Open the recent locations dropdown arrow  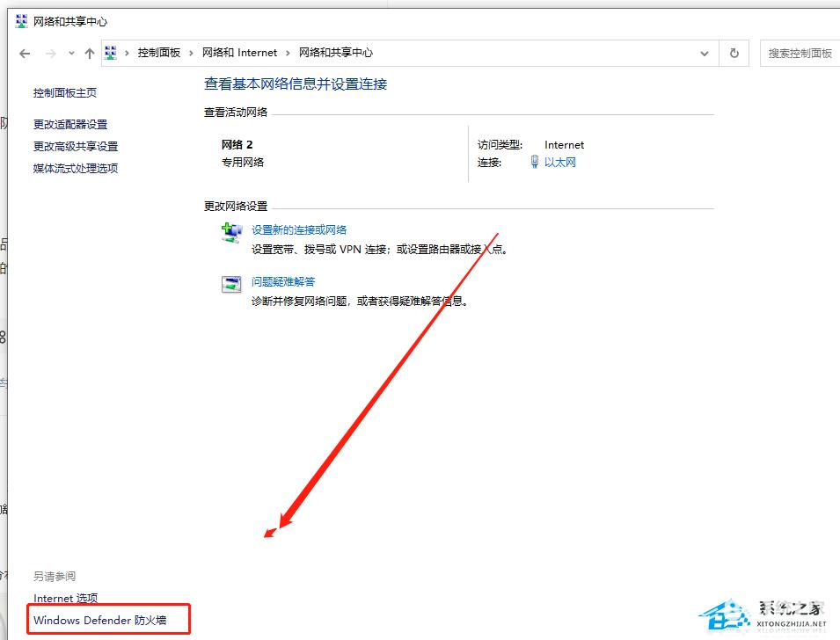[x=71, y=53]
